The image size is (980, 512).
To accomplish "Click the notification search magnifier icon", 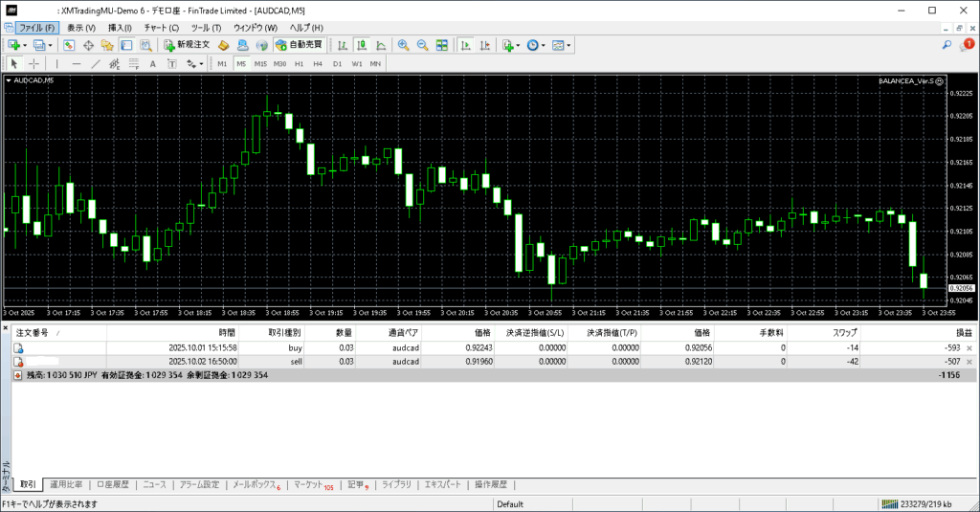I will 947,45.
